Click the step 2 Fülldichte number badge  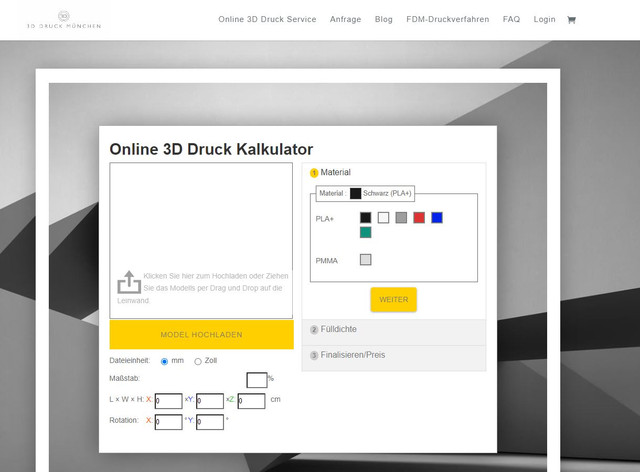314,330
